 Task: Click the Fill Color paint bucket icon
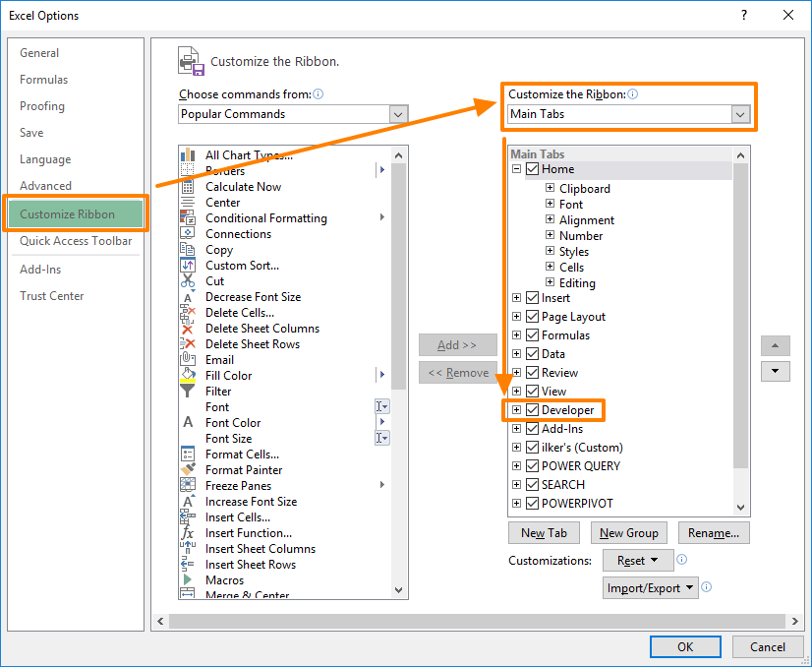click(x=188, y=375)
